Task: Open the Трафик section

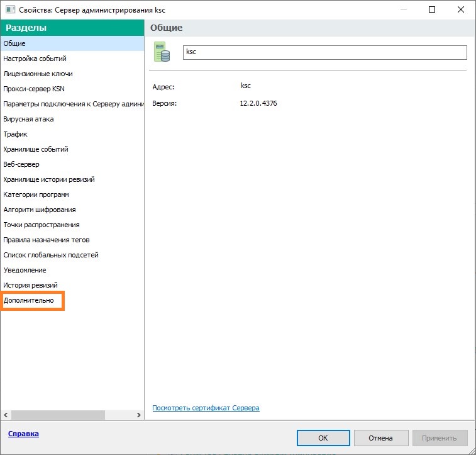Action: [x=15, y=134]
